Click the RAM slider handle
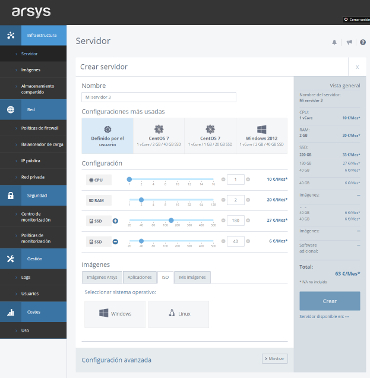Image resolution: width=370 pixels, height=378 pixels. pyautogui.click(x=141, y=200)
